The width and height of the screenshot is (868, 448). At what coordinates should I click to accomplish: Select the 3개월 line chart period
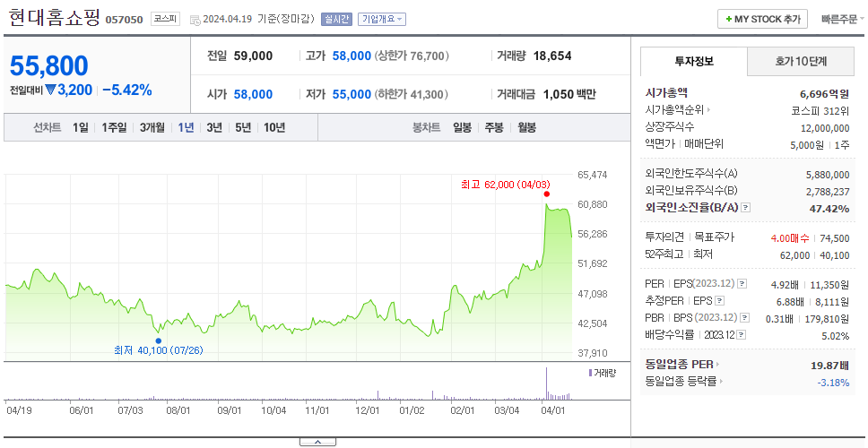coord(152,128)
